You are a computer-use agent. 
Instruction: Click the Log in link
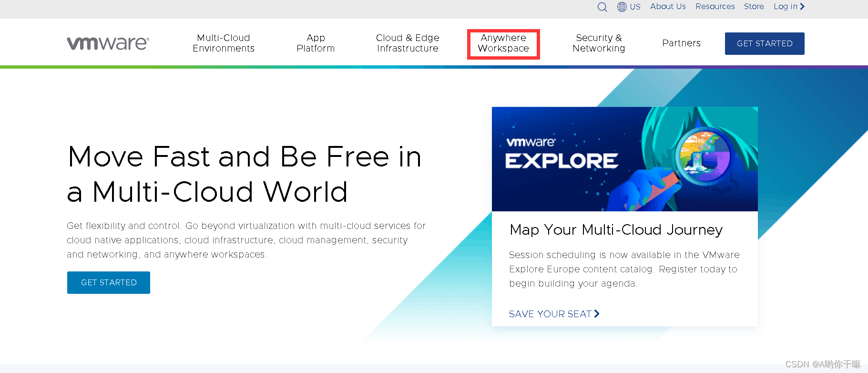[x=786, y=6]
